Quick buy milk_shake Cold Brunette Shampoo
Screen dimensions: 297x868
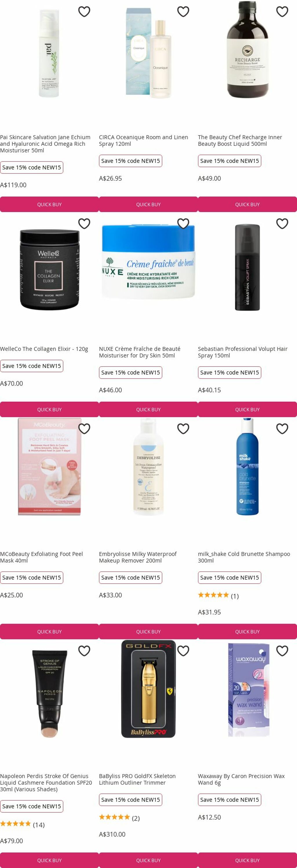tap(247, 631)
